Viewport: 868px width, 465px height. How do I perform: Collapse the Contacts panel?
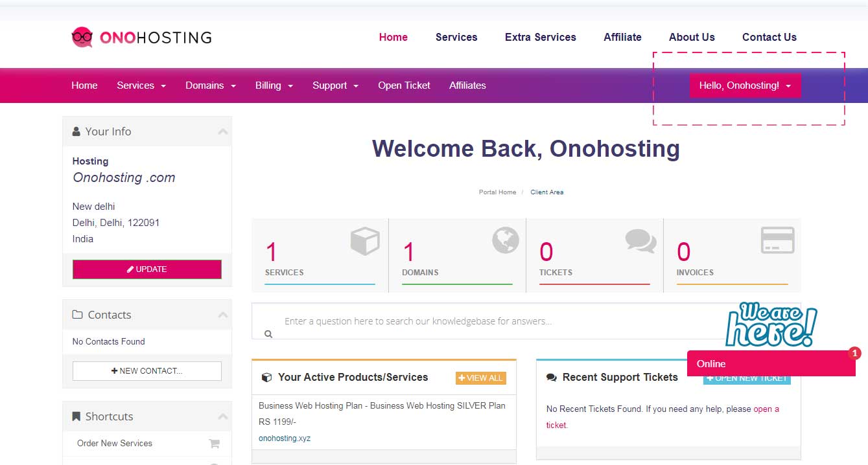(x=222, y=315)
